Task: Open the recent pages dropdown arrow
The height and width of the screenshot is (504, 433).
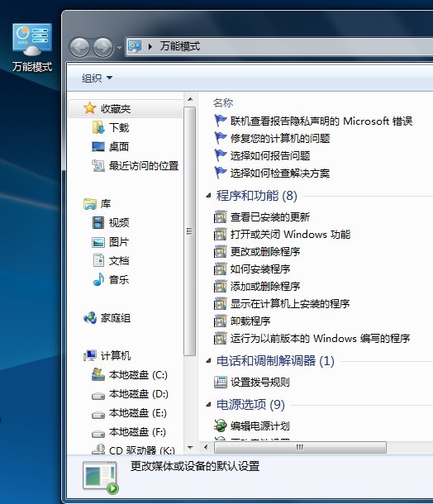Action: pyautogui.click(x=119, y=48)
